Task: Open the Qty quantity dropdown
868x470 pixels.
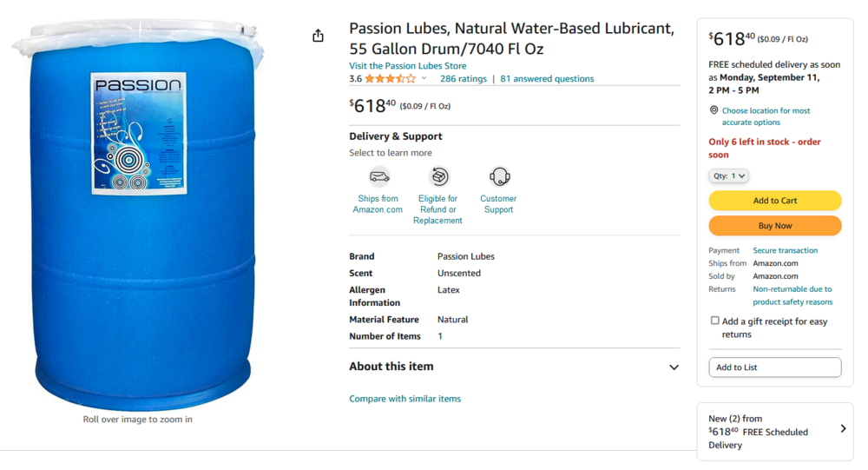Action: click(x=728, y=175)
